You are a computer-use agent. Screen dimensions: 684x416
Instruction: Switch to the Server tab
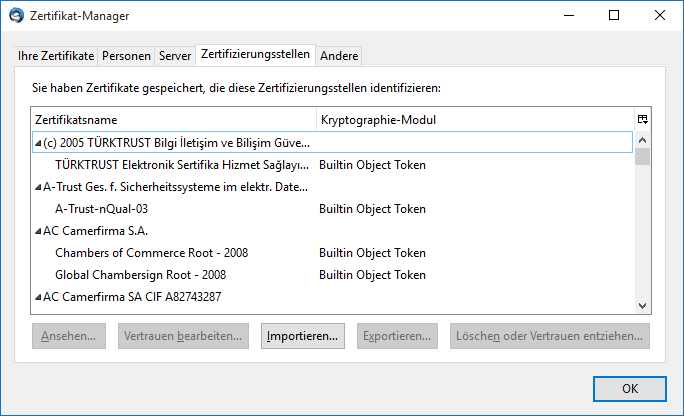[x=174, y=56]
